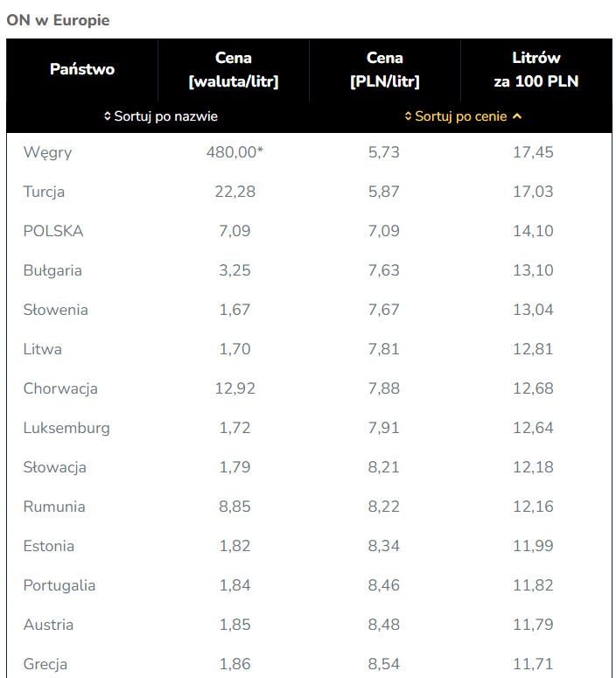Screen dimensions: 616x678
Task: Select the "Estonia" row name
Action: pyautogui.click(x=49, y=546)
